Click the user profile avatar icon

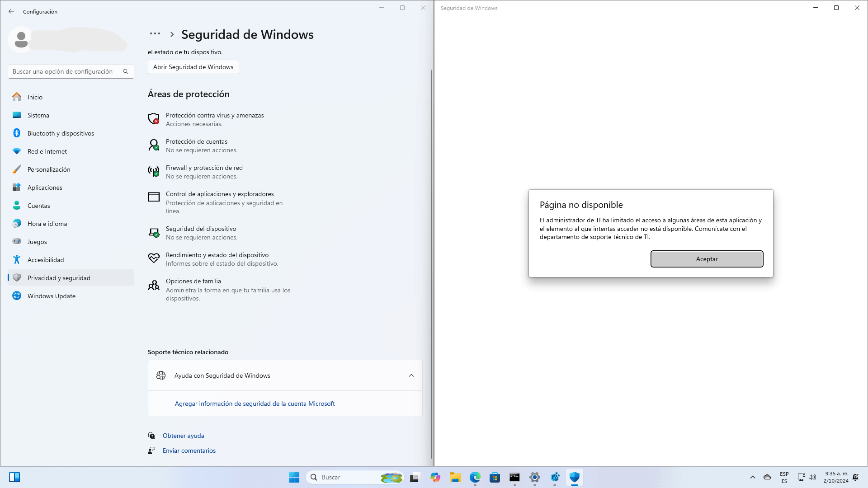point(21,40)
